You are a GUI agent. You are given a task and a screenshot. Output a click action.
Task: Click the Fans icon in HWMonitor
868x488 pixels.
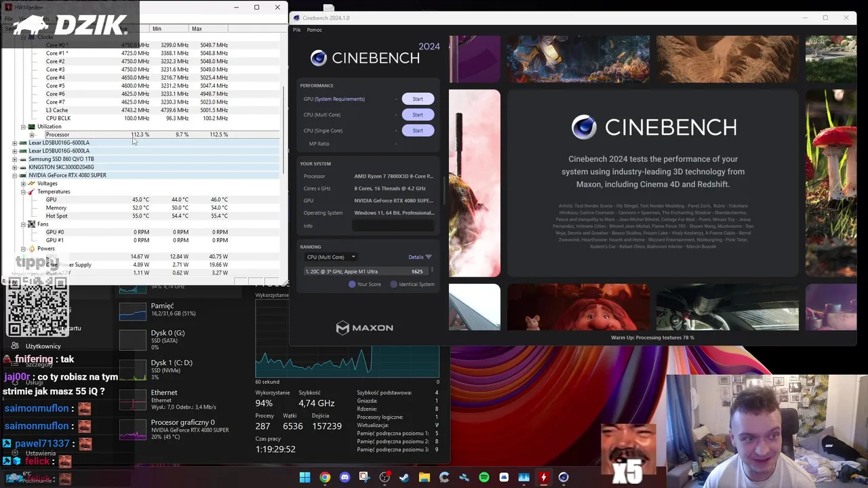[x=31, y=224]
